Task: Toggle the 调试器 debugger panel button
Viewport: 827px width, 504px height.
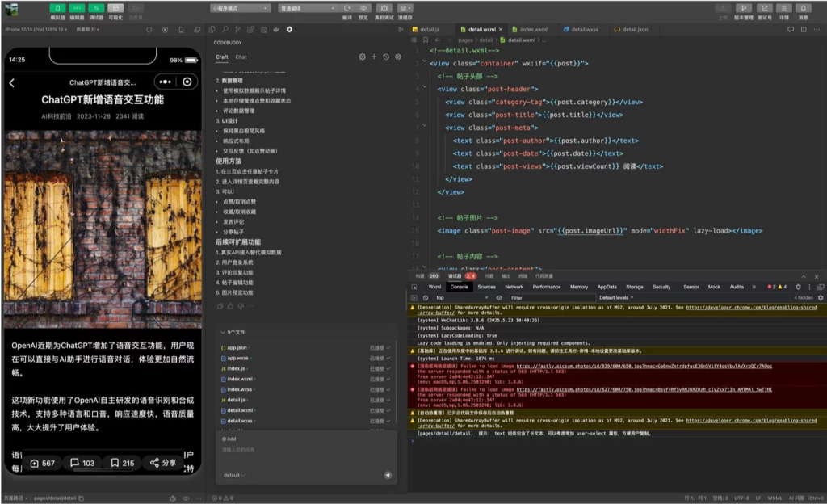Action: [96, 8]
